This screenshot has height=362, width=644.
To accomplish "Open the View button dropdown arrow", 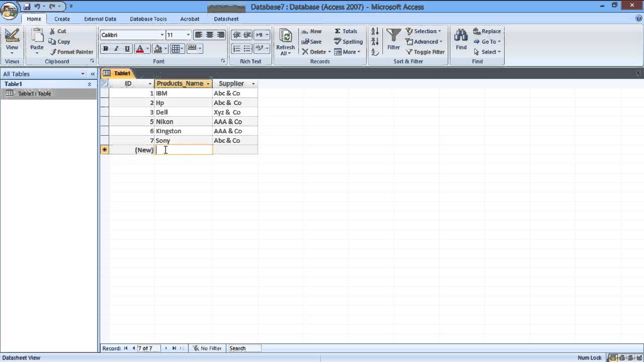I will tap(12, 53).
